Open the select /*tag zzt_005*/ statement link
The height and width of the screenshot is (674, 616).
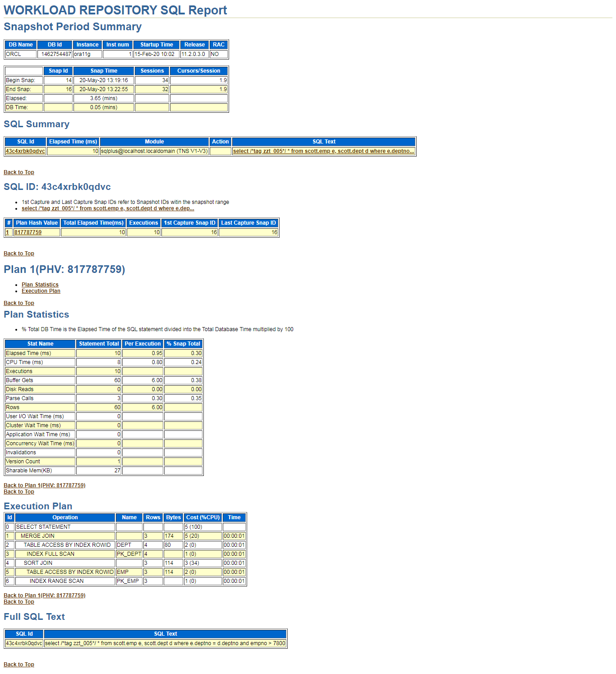point(107,208)
